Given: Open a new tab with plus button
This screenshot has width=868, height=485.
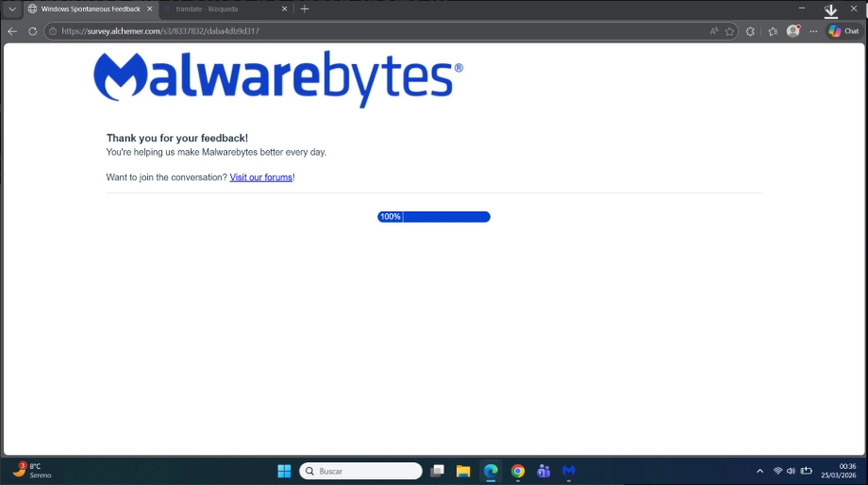Looking at the screenshot, I should click(x=305, y=8).
